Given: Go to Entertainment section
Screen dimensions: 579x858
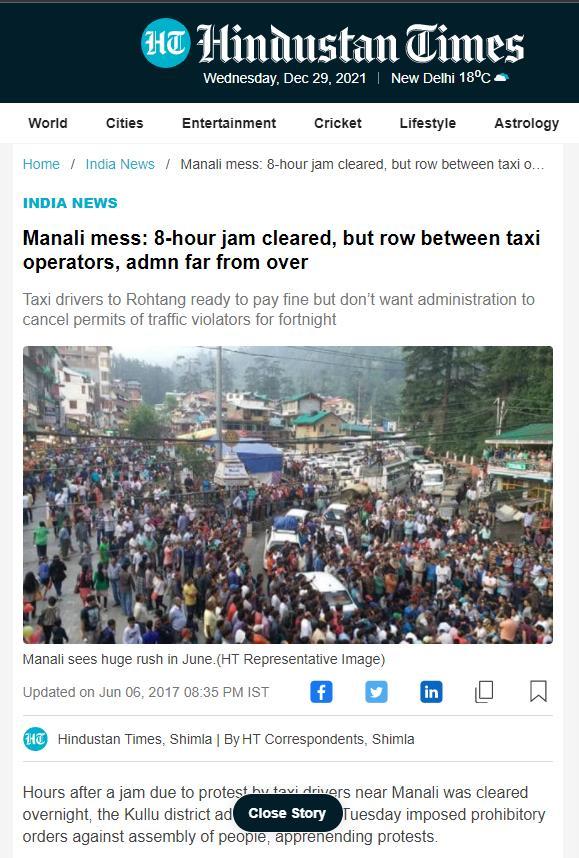Looking at the screenshot, I should click(x=229, y=123).
